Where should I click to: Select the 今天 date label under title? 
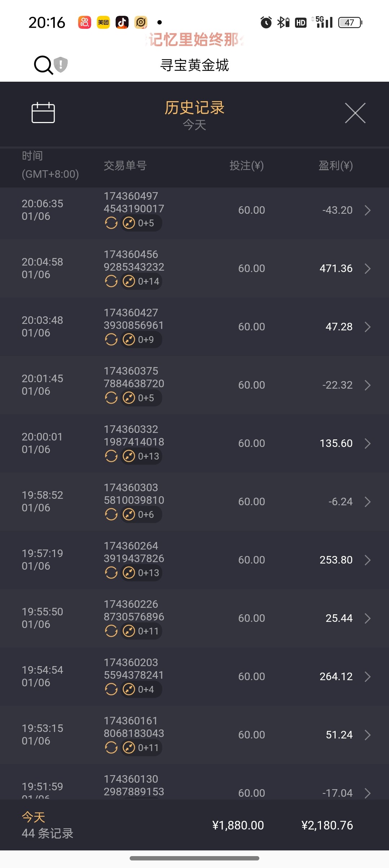194,125
